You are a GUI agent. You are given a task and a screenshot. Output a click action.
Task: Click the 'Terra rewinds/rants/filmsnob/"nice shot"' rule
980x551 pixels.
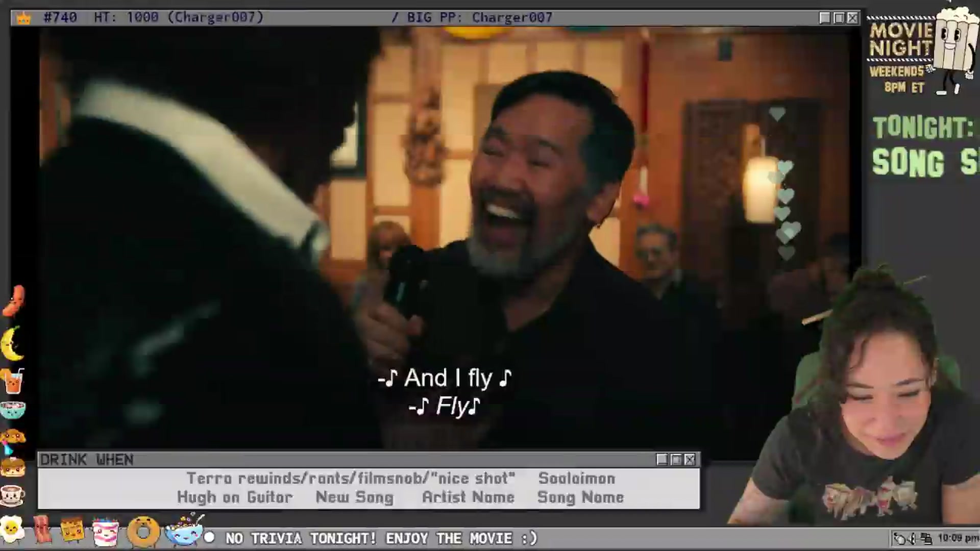(x=351, y=479)
